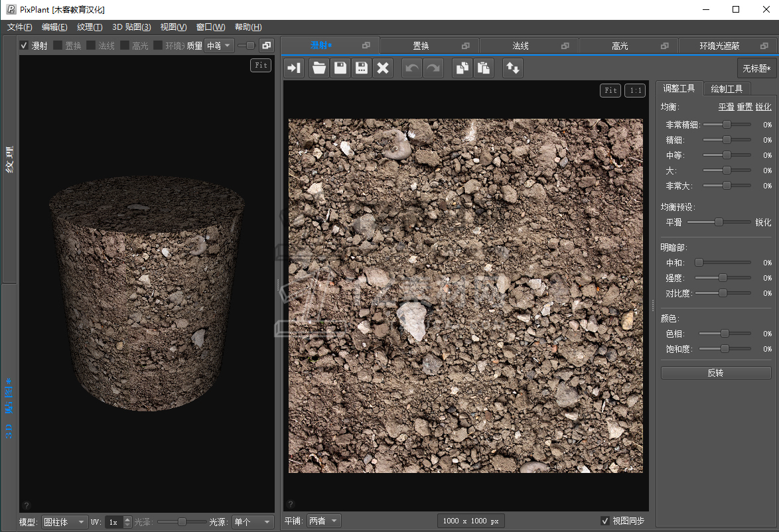Open the 纹理(T) menu
This screenshot has height=532, width=779.
[x=90, y=27]
